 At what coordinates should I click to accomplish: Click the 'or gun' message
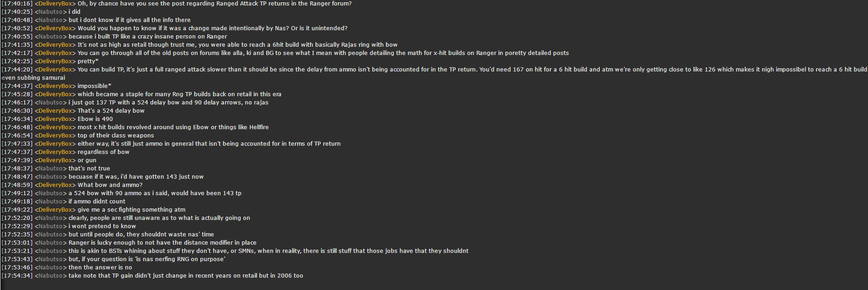pos(87,160)
